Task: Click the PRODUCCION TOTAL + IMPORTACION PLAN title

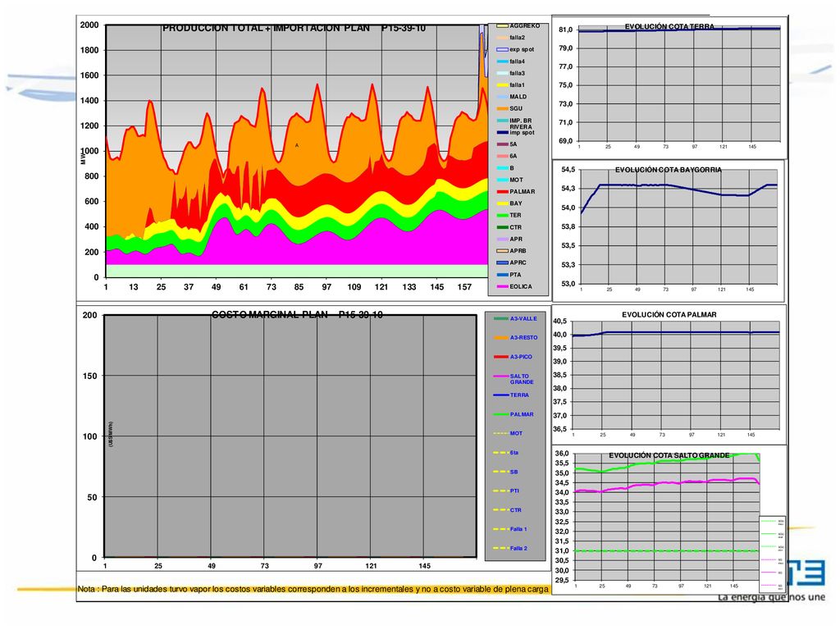Action: coord(294,29)
